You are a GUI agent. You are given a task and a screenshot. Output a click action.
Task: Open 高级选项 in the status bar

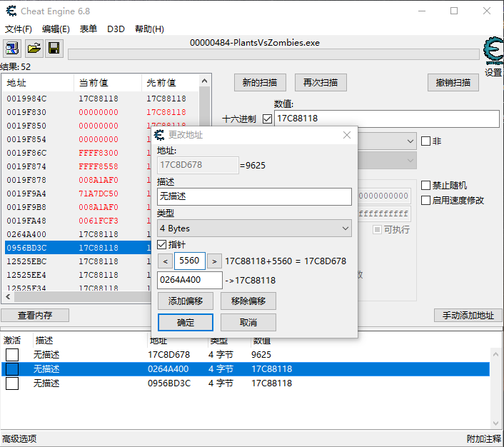(x=19, y=438)
